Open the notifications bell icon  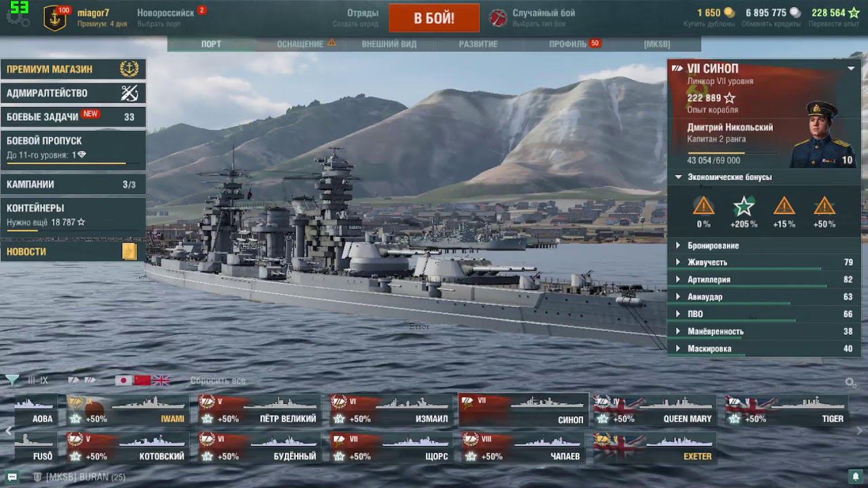856,477
